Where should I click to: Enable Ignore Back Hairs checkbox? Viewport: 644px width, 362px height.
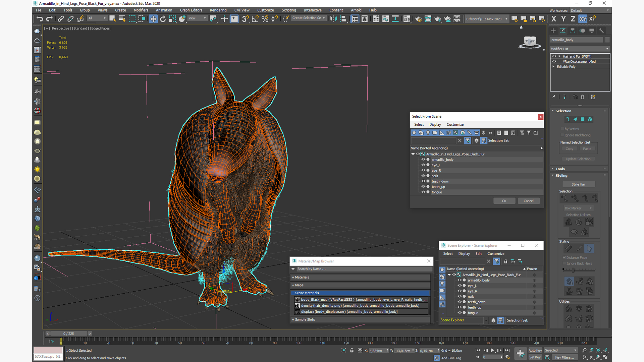point(565,263)
